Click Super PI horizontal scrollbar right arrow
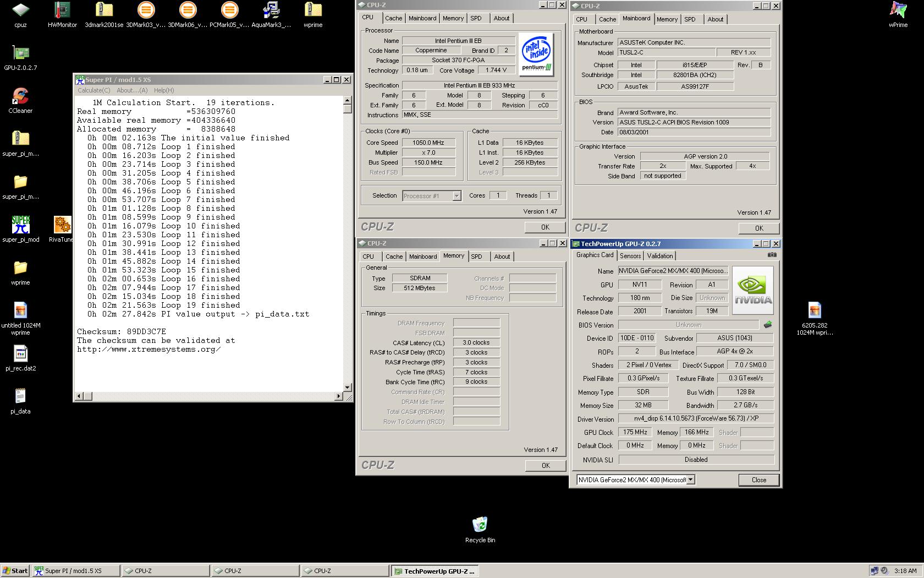 pyautogui.click(x=339, y=396)
